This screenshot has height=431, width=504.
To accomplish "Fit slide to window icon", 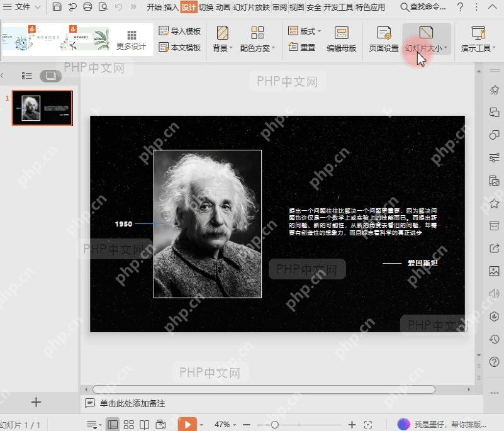I will [368, 425].
